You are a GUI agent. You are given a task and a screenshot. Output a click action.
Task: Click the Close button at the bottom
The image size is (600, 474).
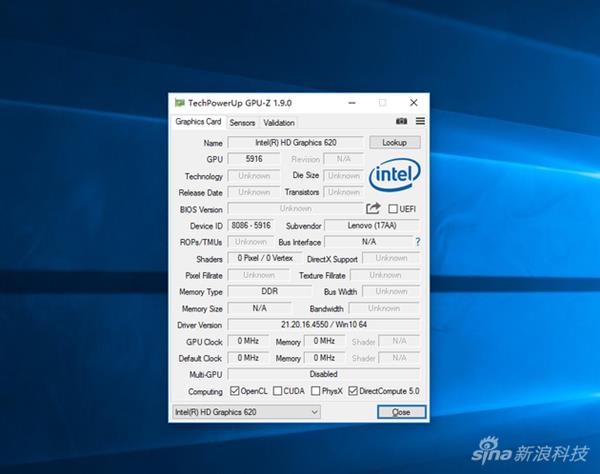(401, 412)
